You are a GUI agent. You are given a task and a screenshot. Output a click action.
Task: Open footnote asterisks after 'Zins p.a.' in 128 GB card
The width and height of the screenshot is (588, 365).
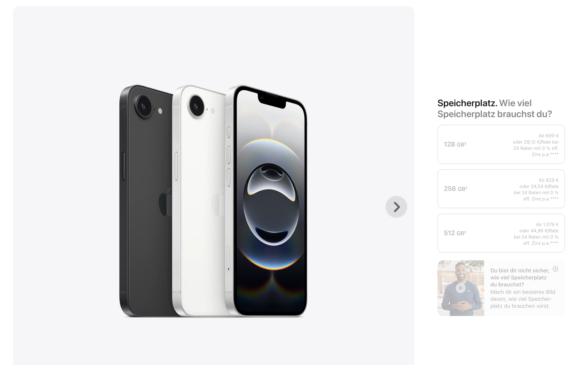(x=554, y=154)
